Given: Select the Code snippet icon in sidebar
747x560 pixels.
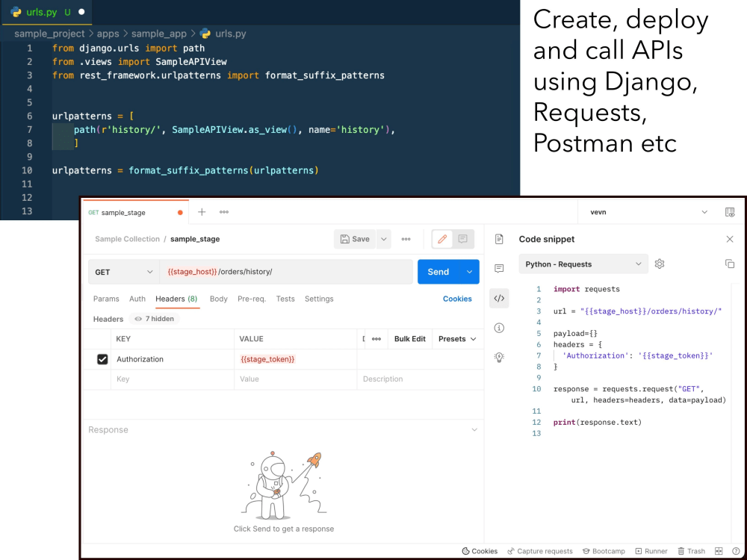Looking at the screenshot, I should coord(499,298).
